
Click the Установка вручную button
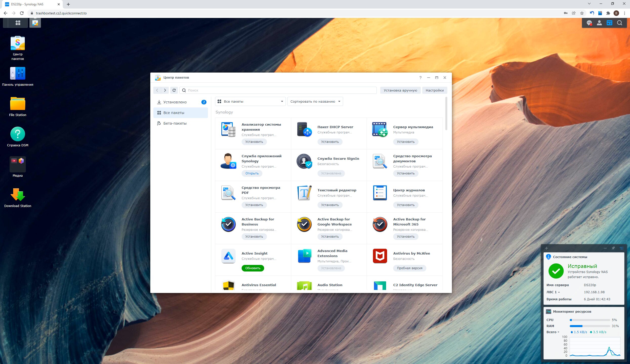pyautogui.click(x=400, y=90)
